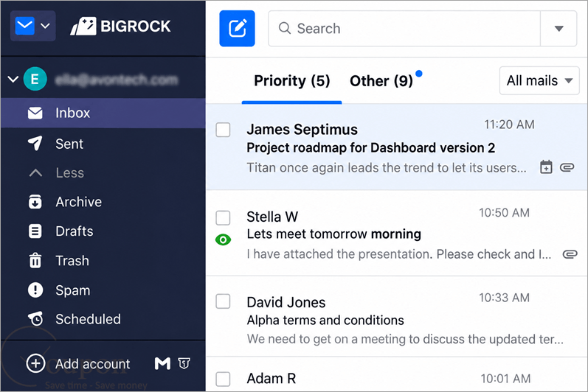
Task: Click sender name David Jones
Action: [286, 302]
